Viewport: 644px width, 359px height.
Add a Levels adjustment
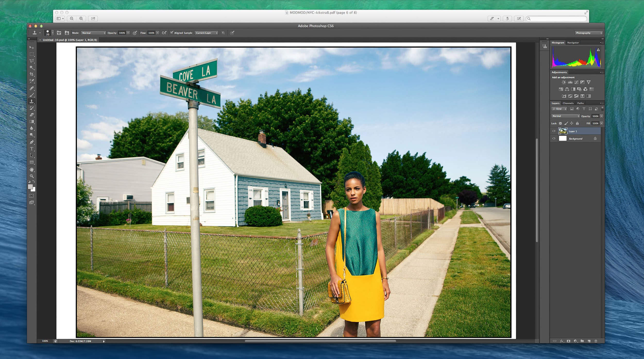570,82
